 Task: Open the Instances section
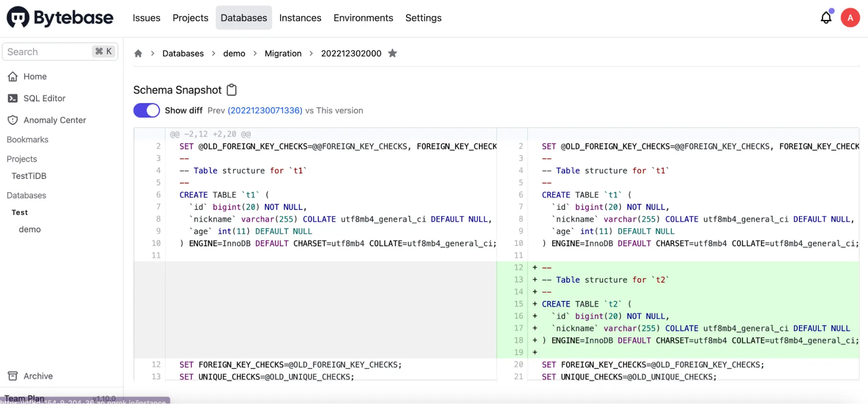click(300, 18)
